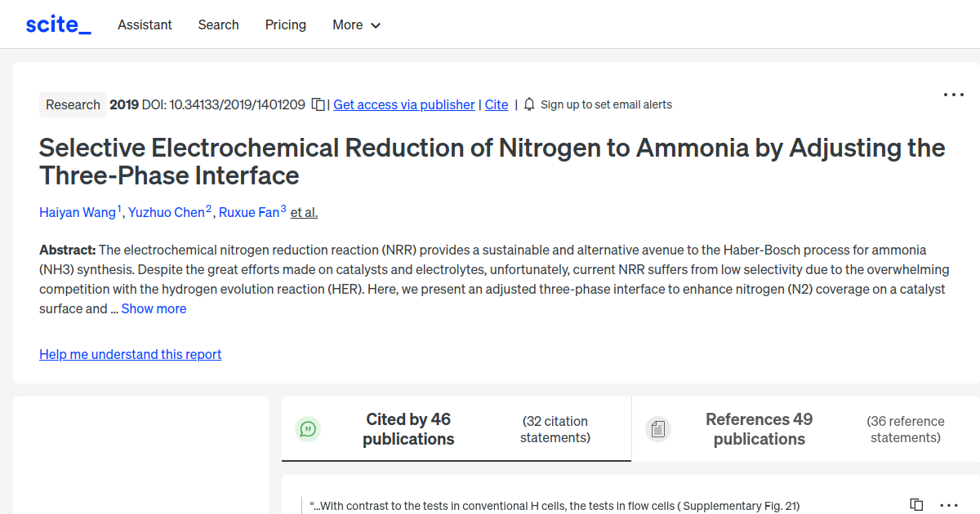Click the green citation statements icon
Screen dimensions: 980x514
308,428
